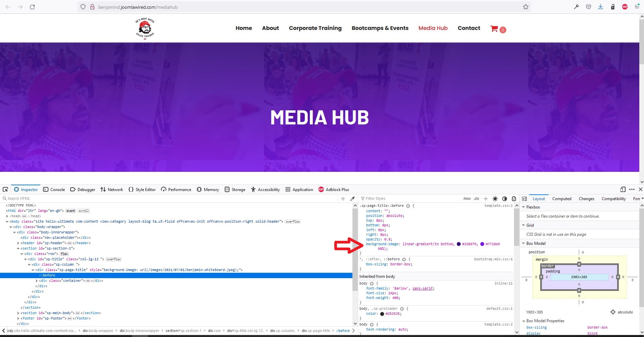The width and height of the screenshot is (644, 337).
Task: Toggle print media simulation icon
Action: coord(514,199)
